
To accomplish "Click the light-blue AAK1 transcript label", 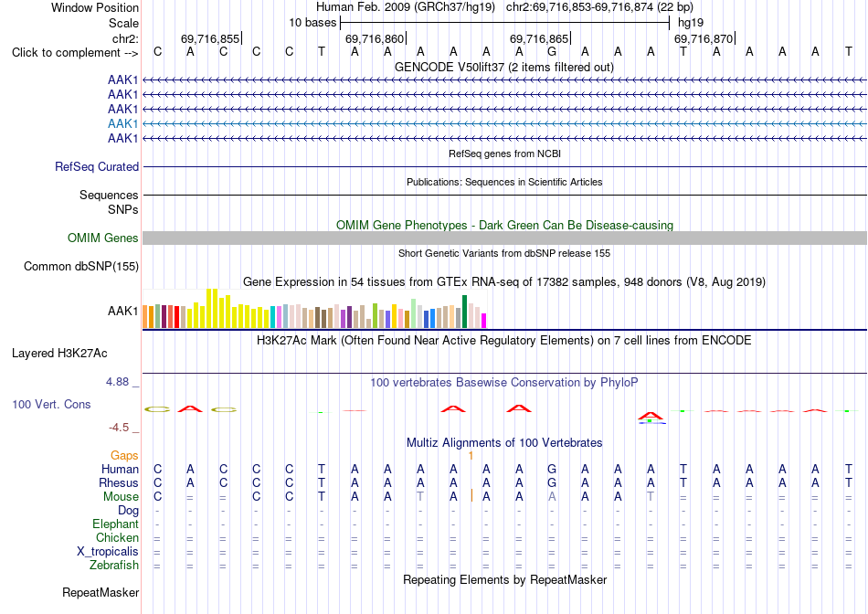I will [x=123, y=123].
